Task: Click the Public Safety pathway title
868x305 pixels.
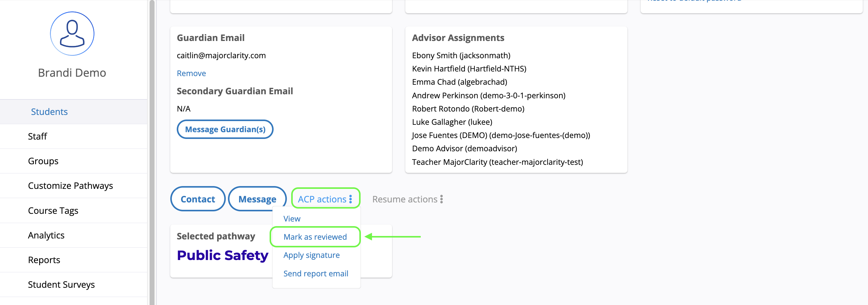Action: coord(222,255)
